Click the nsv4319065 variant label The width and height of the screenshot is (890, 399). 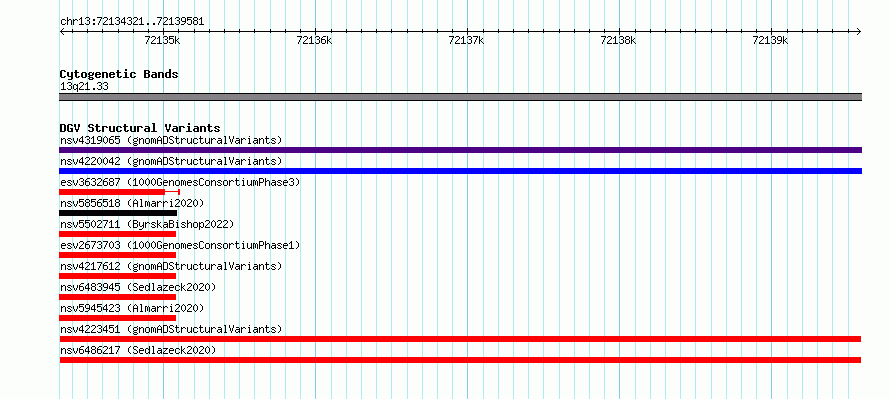pos(171,140)
